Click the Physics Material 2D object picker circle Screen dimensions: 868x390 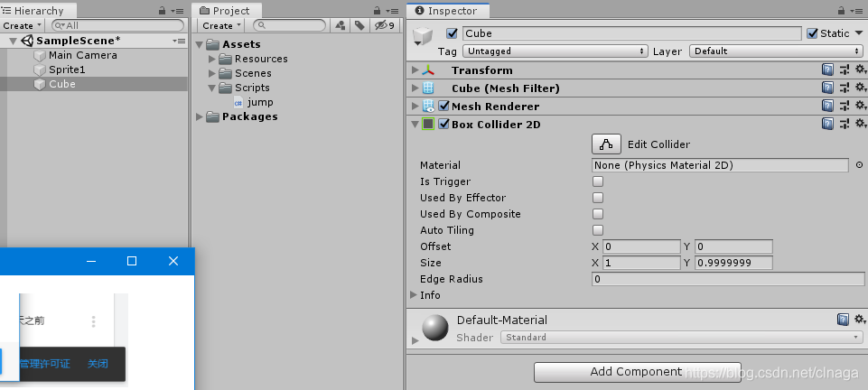859,165
